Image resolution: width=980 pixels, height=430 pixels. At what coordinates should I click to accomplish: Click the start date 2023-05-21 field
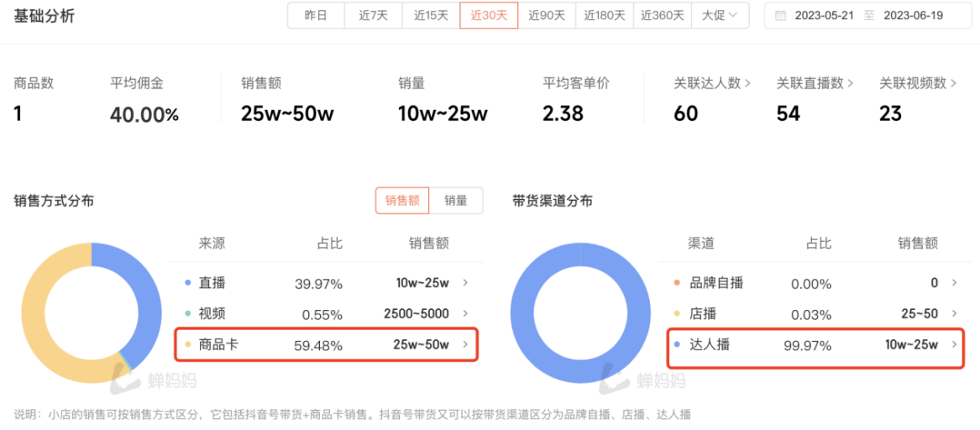click(825, 15)
